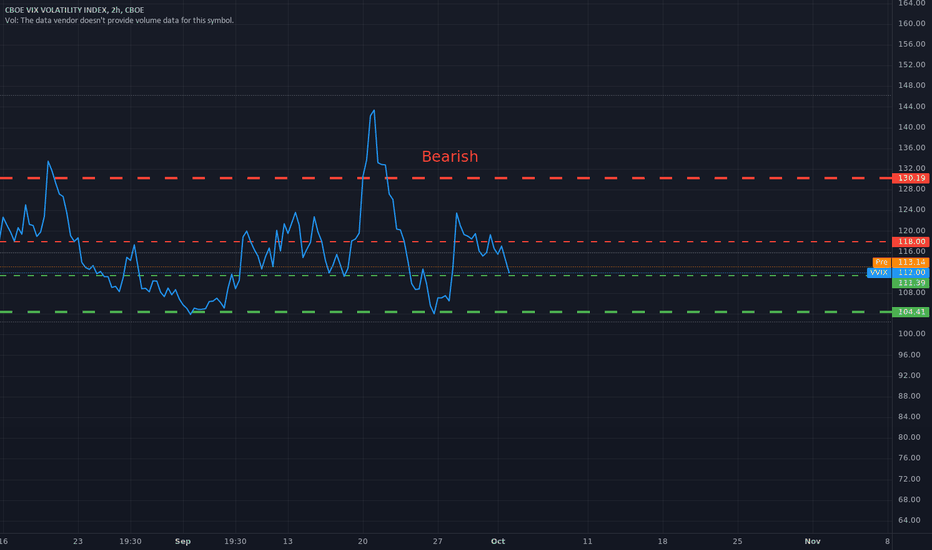Click the green 104.41 price label
This screenshot has width=932, height=550.
(911, 312)
